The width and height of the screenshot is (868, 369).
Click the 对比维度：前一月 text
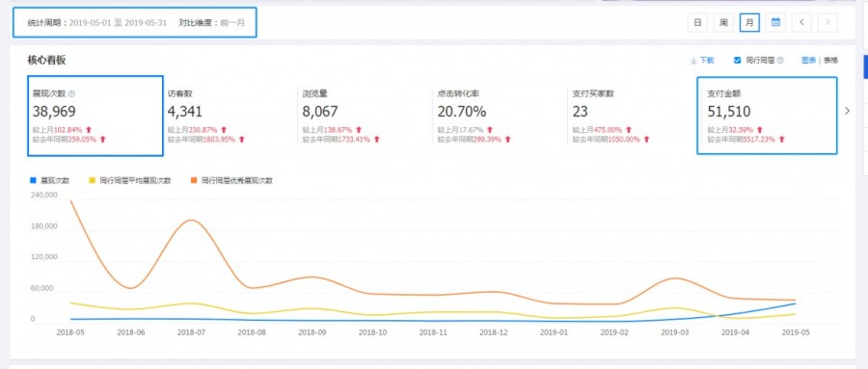[211, 23]
